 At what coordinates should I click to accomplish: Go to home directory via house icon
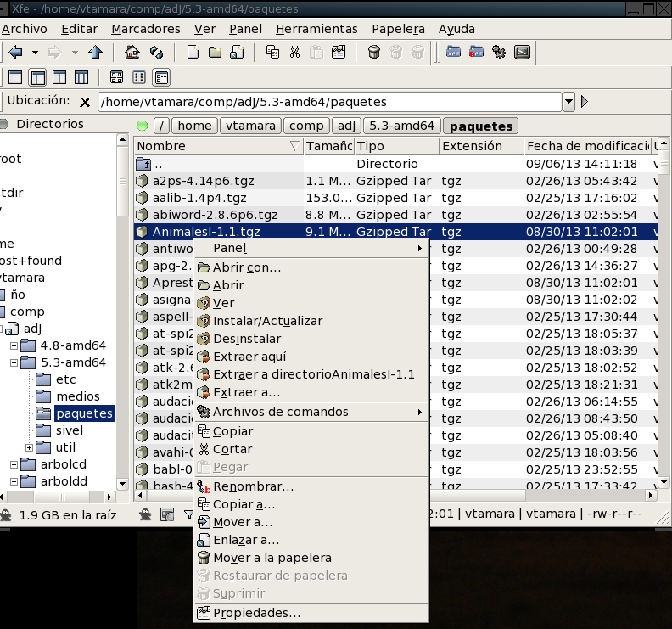pyautogui.click(x=132, y=53)
